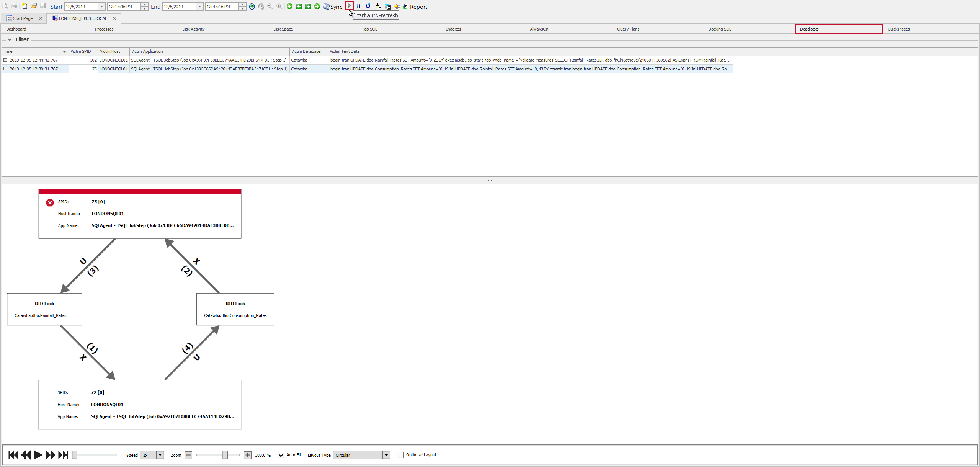Go to the Start Page tab
980x467 pixels.
click(x=22, y=18)
